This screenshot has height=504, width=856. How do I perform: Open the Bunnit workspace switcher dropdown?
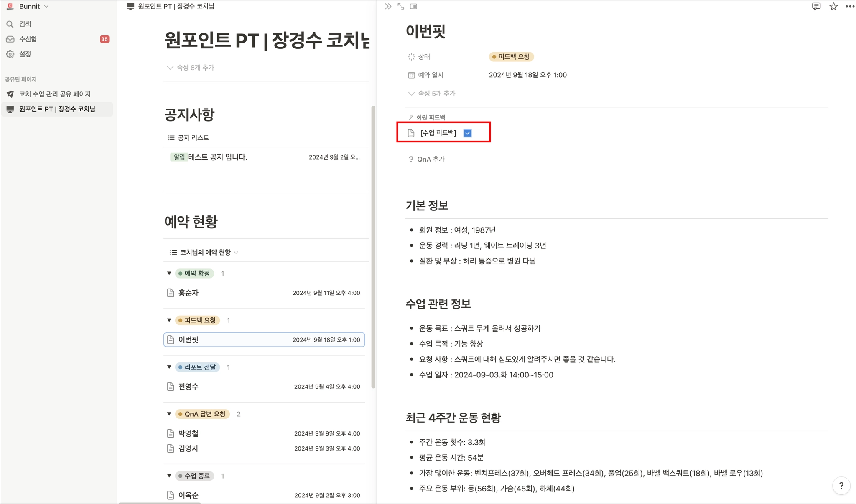pyautogui.click(x=29, y=6)
